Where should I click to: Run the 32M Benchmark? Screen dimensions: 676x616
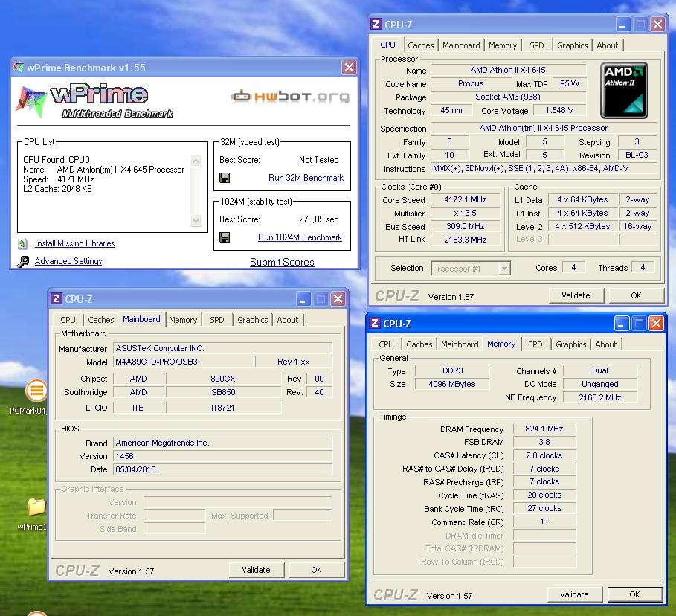pyautogui.click(x=306, y=178)
